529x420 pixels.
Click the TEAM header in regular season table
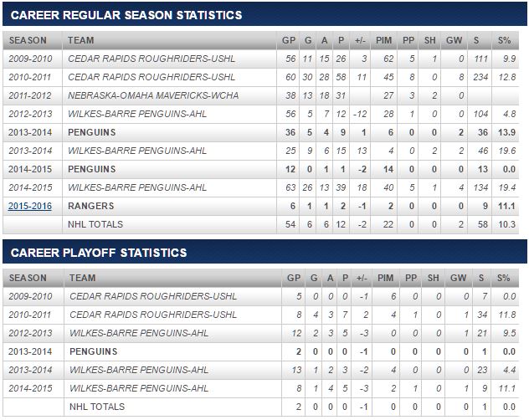(x=81, y=40)
